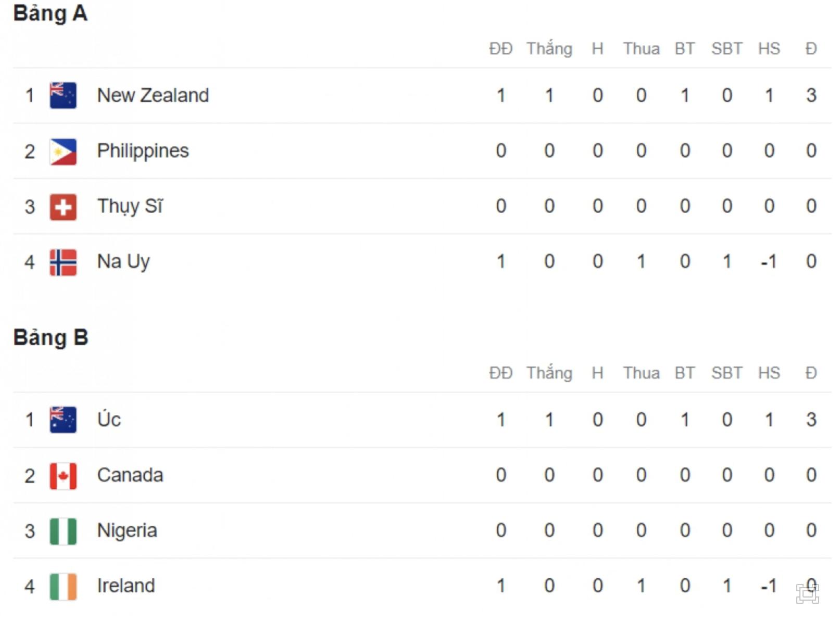Viewport: 840px width, 623px height.
Task: Click the Bảng A group heading
Action: 50,13
